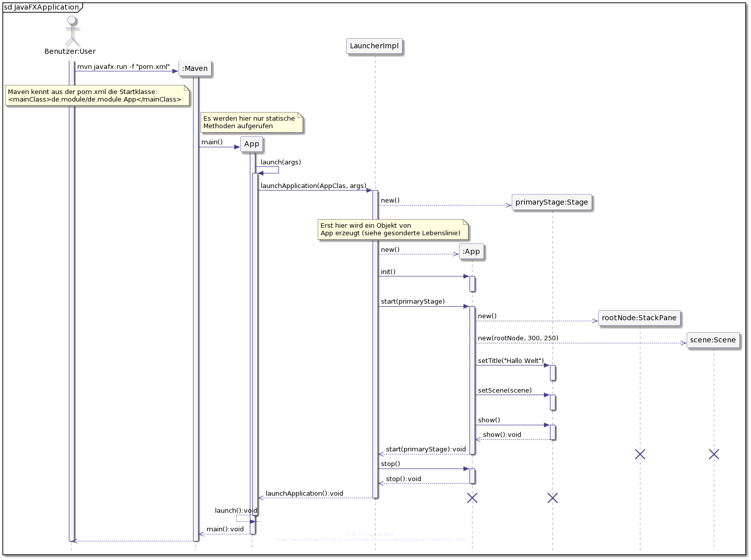Click the "new()" label pointing to rootNode:StackPane
The width and height of the screenshot is (751, 560).
point(487,316)
